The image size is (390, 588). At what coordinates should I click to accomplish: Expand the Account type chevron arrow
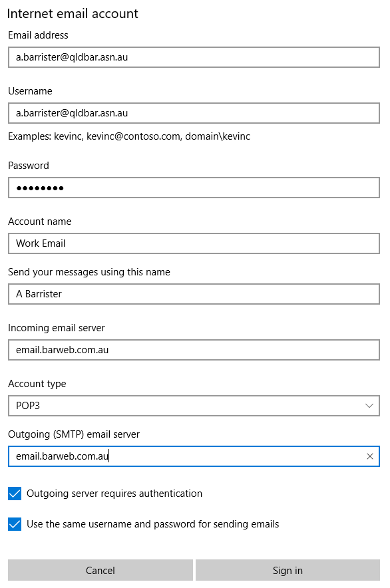point(369,406)
